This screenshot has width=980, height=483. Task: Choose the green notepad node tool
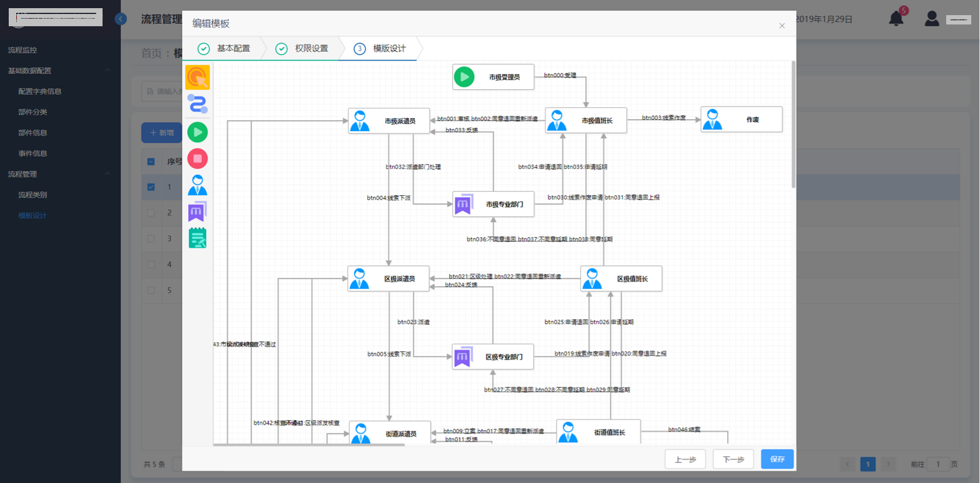pos(198,238)
